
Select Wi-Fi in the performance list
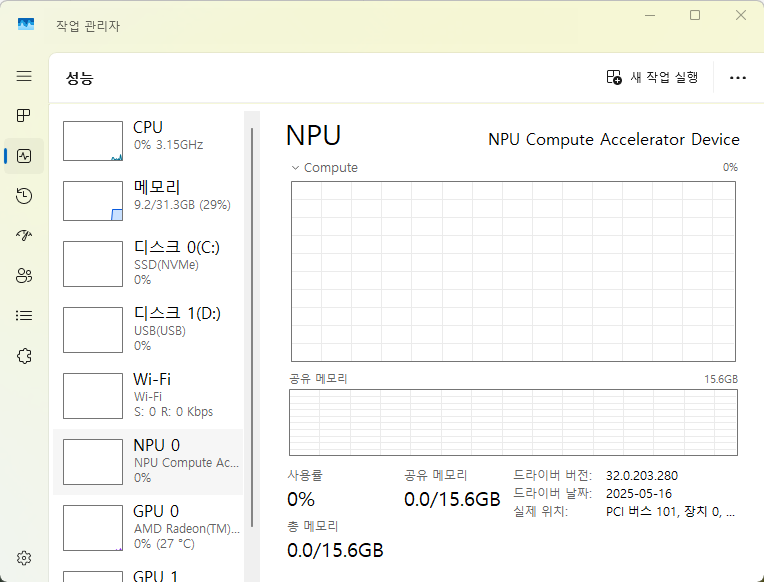[150, 395]
